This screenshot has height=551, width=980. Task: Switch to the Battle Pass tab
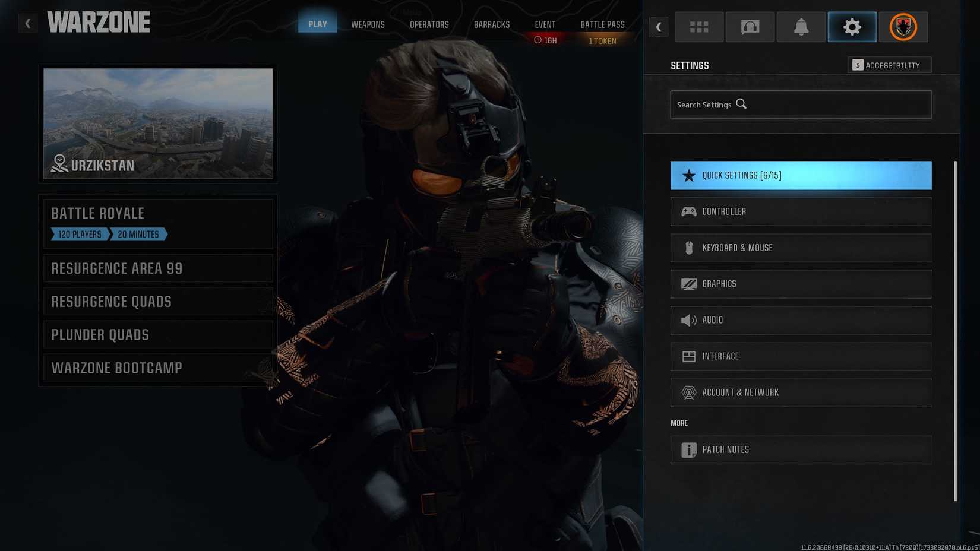point(602,24)
